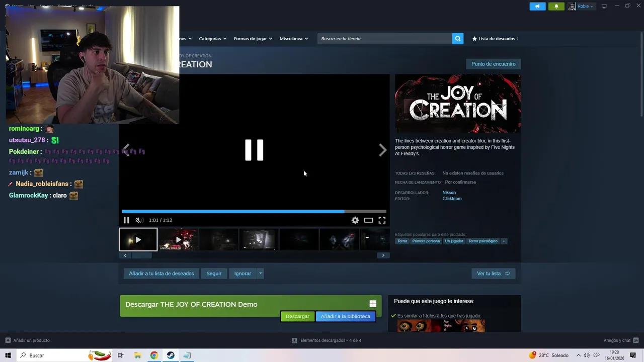
Task: Pause the trailer from control bar
Action: click(x=126, y=220)
